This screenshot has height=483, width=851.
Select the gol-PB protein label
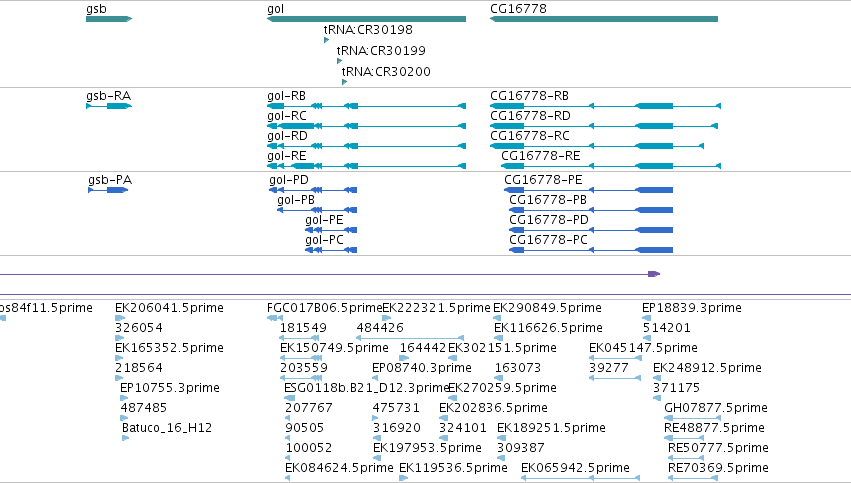(296, 200)
